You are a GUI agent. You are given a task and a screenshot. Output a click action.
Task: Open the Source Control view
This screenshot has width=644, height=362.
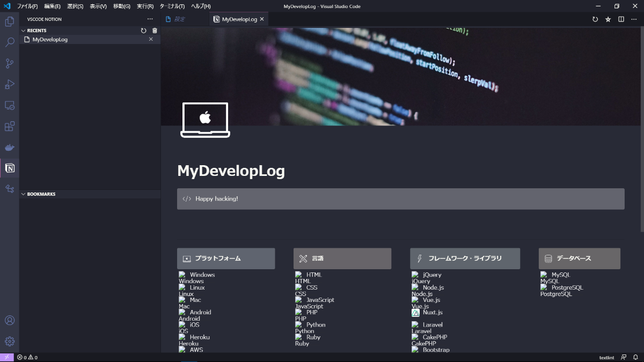(x=10, y=63)
